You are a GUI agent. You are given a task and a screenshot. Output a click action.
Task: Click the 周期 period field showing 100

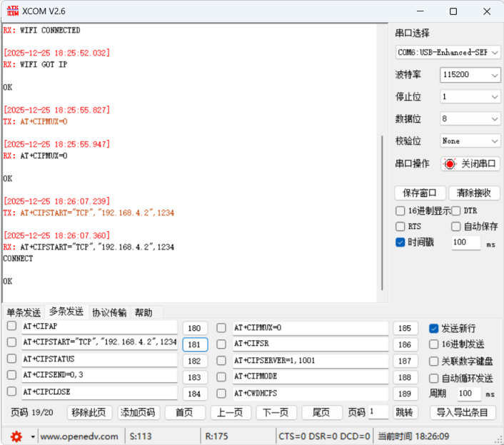pos(470,394)
